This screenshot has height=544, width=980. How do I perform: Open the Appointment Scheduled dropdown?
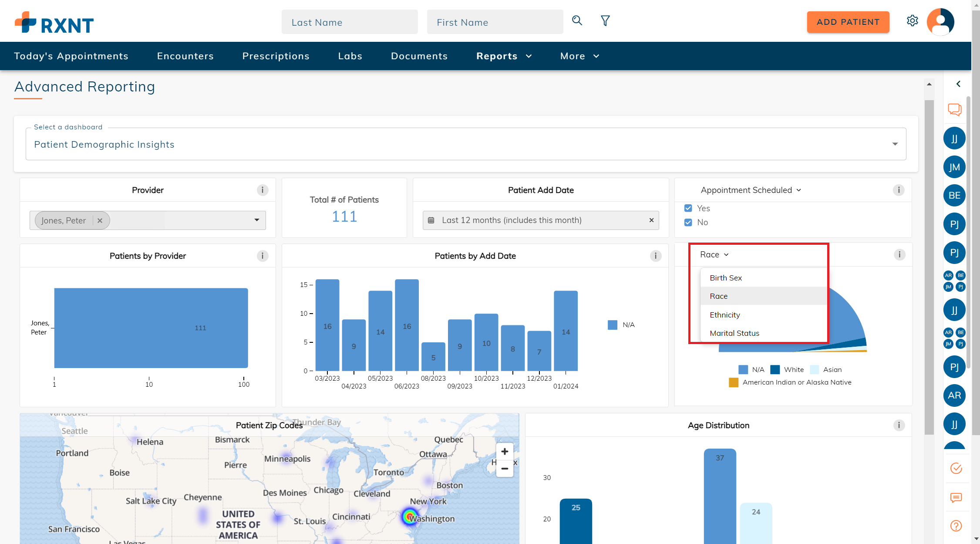point(751,190)
